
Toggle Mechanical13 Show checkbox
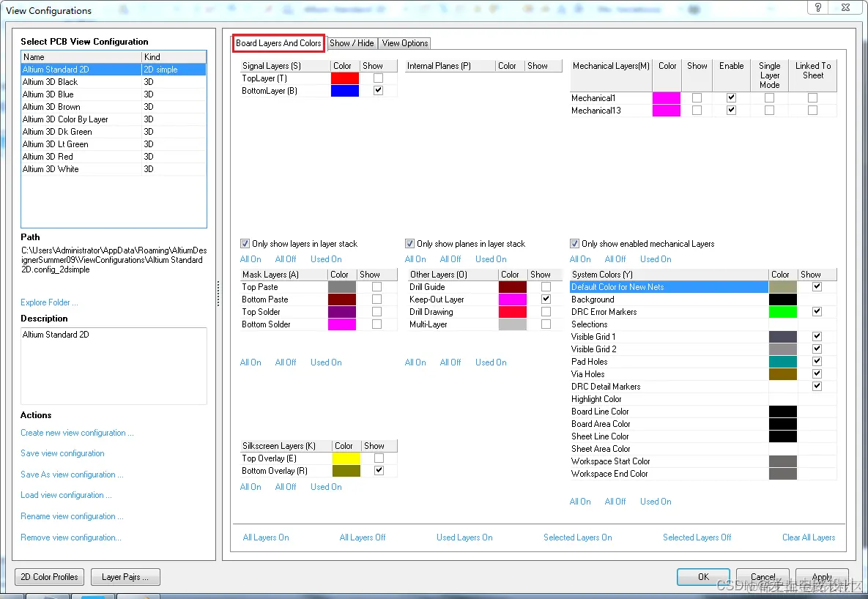click(x=697, y=110)
